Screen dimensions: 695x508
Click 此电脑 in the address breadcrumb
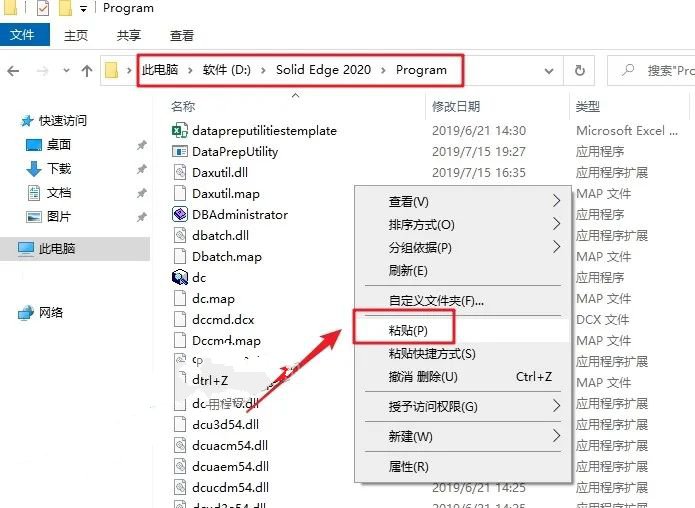pyautogui.click(x=160, y=70)
